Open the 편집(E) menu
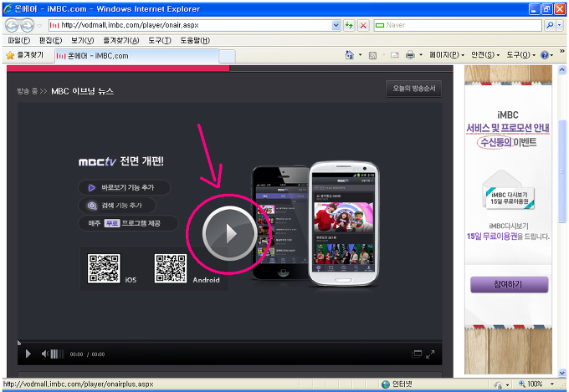Viewport: 569px width, 392px height. (50, 40)
